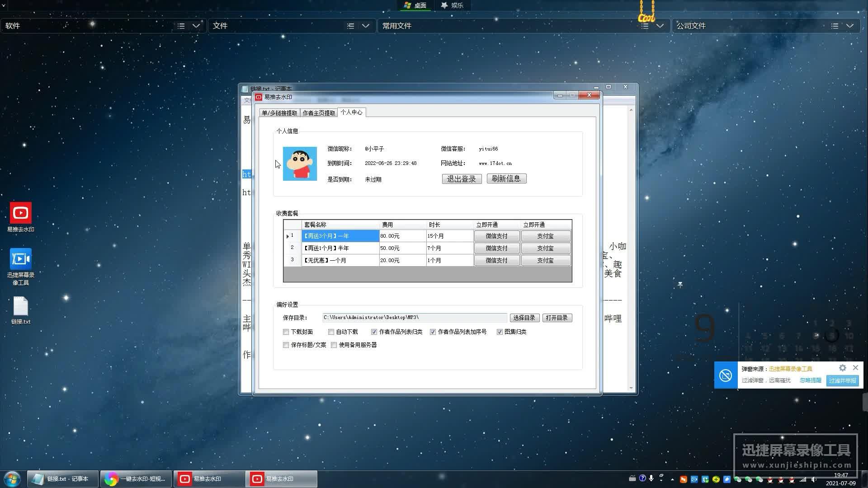
Task: Click popup blocker settings gear icon
Action: pos(842,368)
